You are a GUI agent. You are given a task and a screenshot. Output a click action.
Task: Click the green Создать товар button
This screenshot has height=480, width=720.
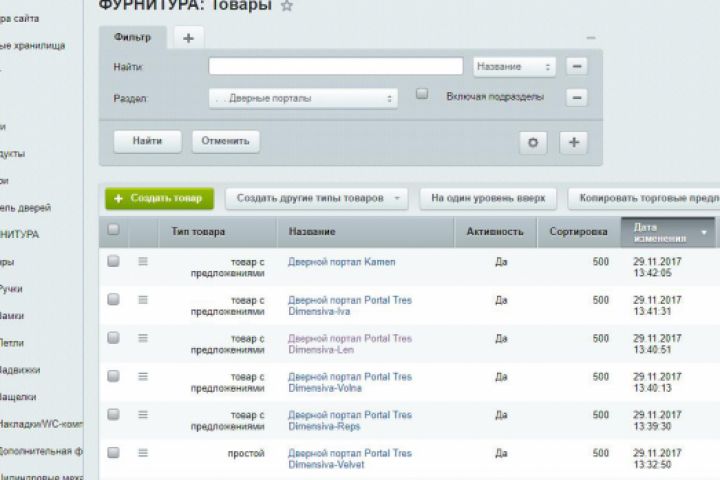(x=159, y=198)
